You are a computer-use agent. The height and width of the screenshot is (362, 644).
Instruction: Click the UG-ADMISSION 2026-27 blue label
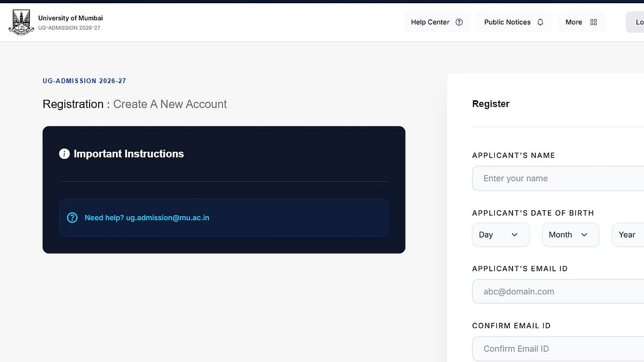(84, 81)
